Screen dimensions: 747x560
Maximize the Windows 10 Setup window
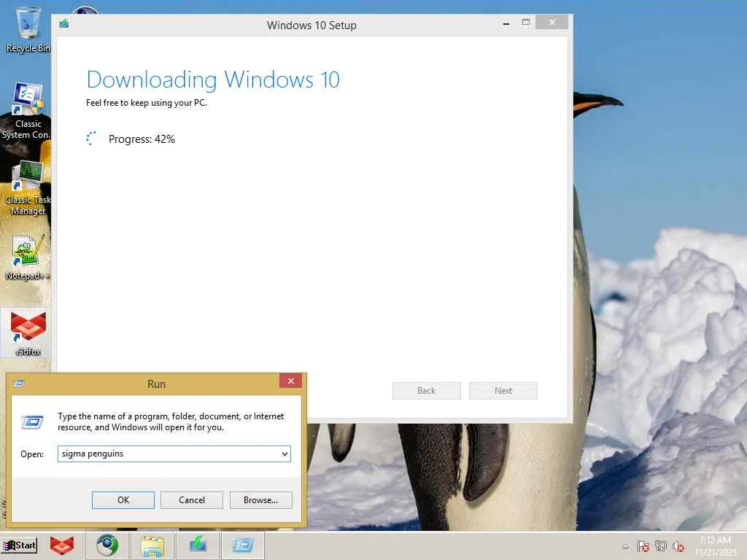point(525,23)
